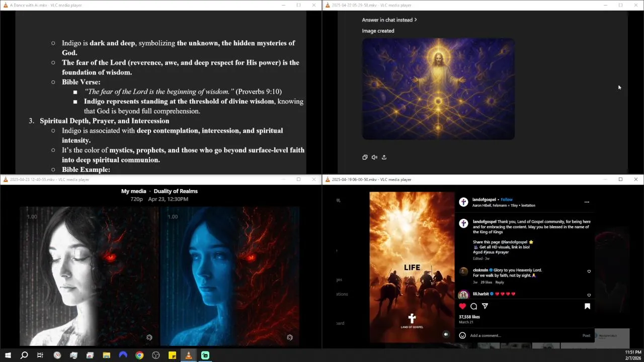Click the '(Proverbs 9:10)' reference text
The width and height of the screenshot is (644, 362).
[259, 92]
